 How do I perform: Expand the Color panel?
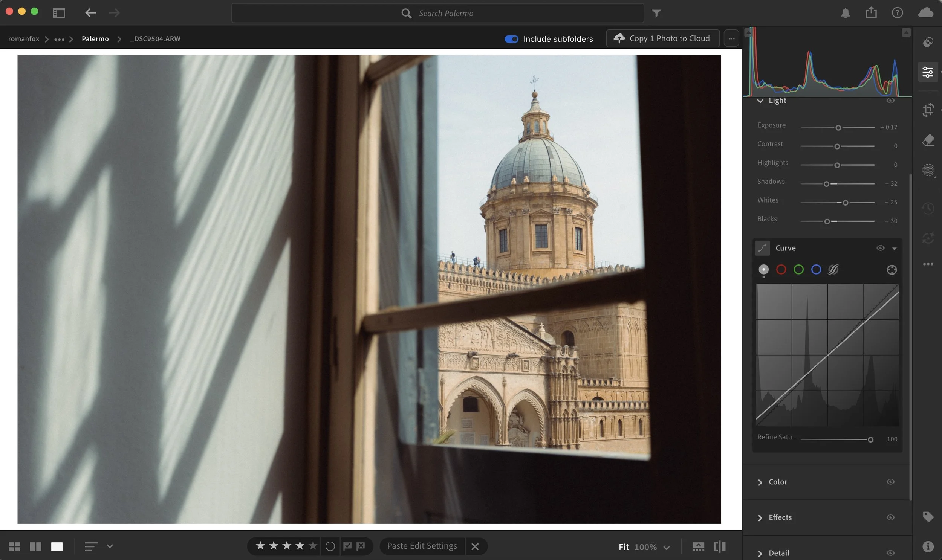tap(777, 482)
